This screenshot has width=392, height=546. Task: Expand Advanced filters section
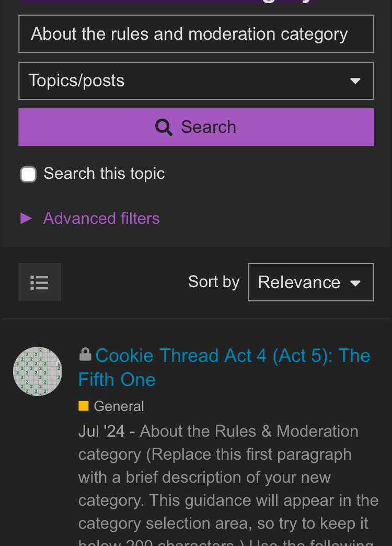click(x=101, y=218)
